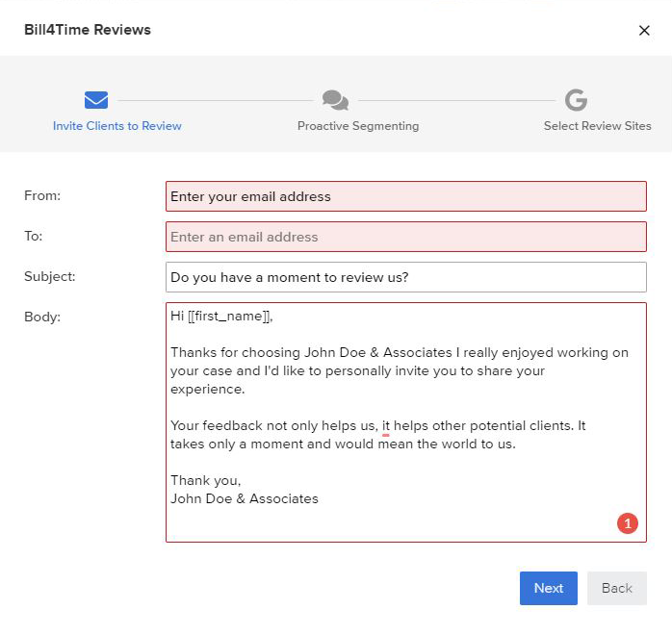Click the [[first_name]] placeholder text
This screenshot has width=672, height=635.
[x=229, y=317]
